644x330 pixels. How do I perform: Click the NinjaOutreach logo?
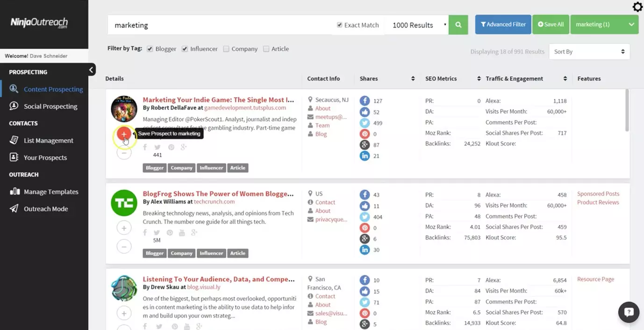coord(39,23)
